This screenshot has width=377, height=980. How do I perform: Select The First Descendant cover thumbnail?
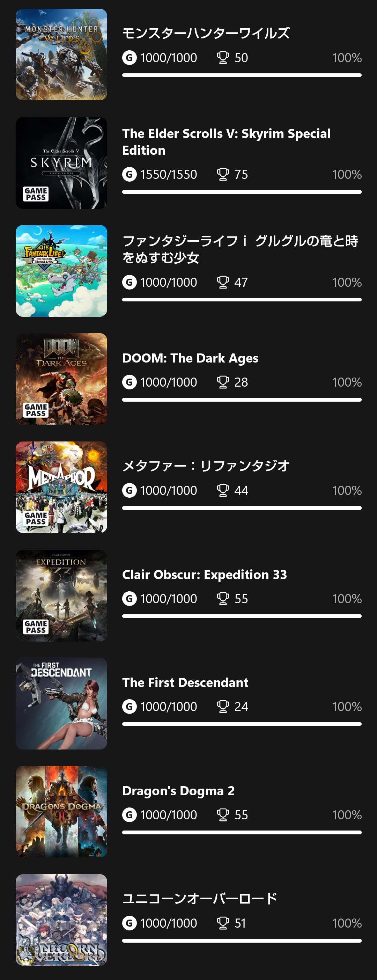61,703
